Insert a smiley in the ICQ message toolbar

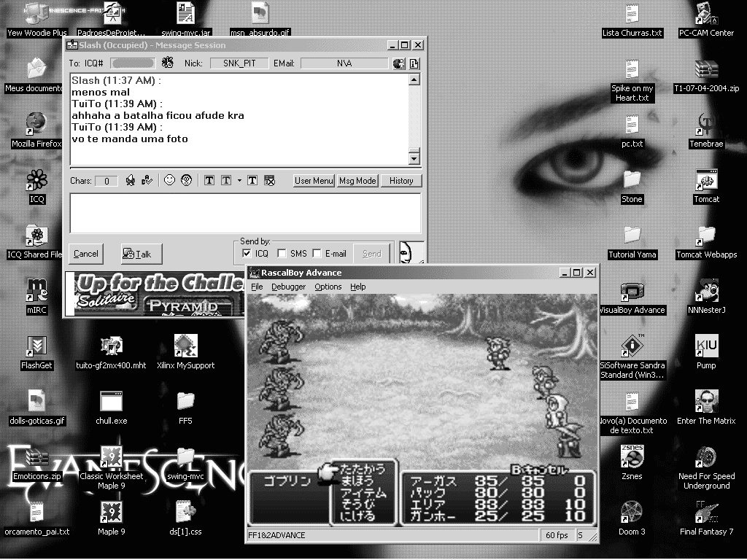tap(169, 180)
